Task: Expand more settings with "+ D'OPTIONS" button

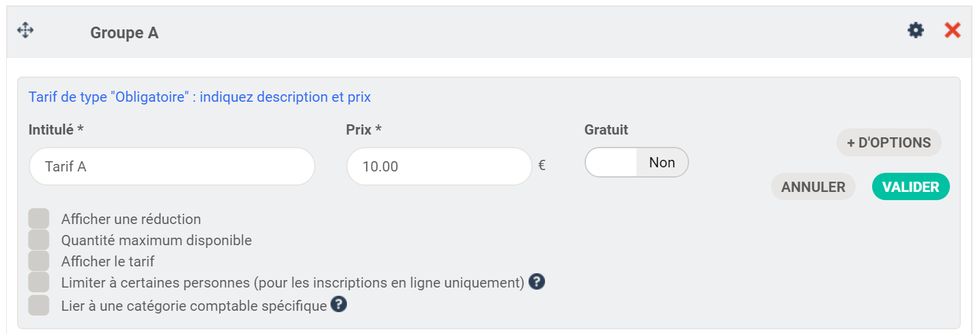Action: click(x=888, y=143)
